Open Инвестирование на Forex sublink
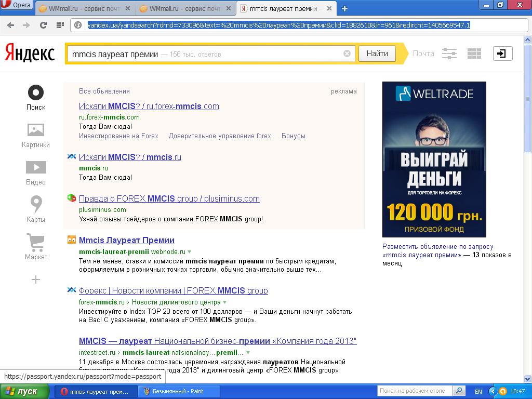 118,136
